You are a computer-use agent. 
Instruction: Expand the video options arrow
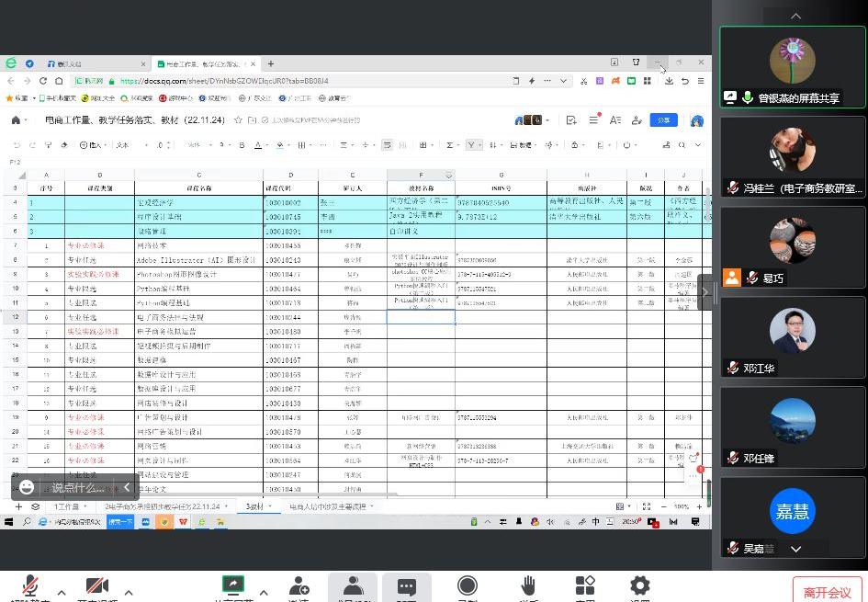(x=128, y=593)
